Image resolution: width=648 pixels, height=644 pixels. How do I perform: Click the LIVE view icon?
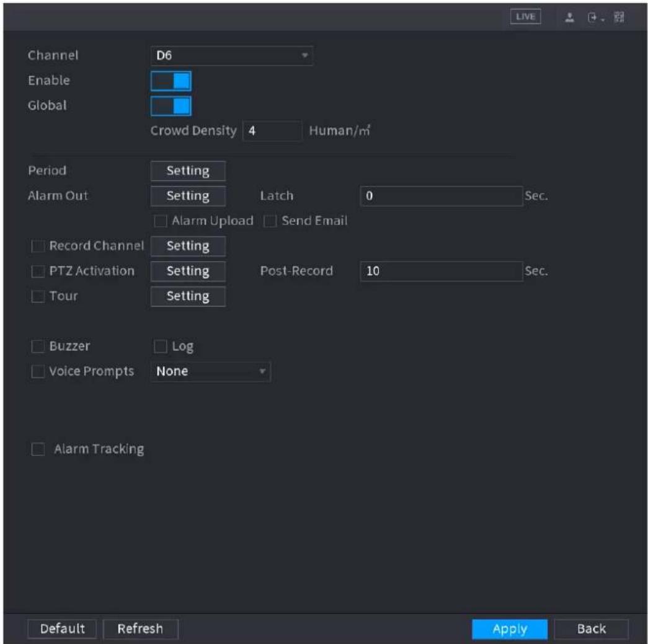525,17
